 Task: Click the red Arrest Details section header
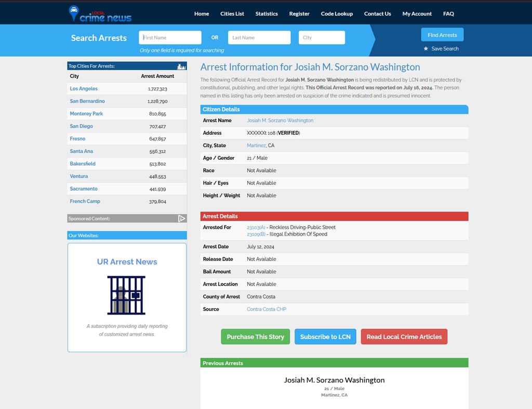[x=334, y=216]
